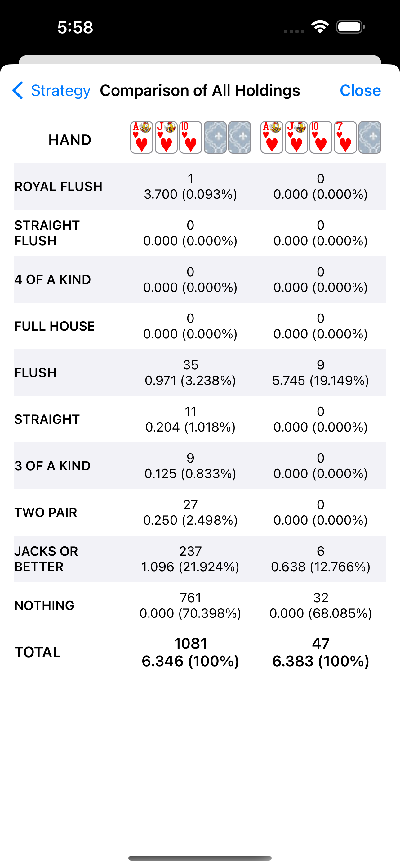Viewport: 400px width, 868px height.
Task: Tap the Jack of Hearts in second hand
Action: [296, 138]
